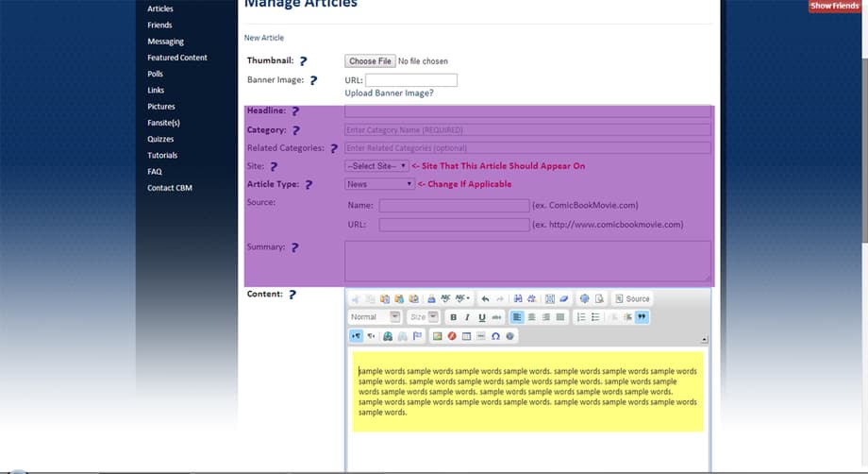The height and width of the screenshot is (474, 868).
Task: Click the undo arrow icon
Action: coord(485,298)
